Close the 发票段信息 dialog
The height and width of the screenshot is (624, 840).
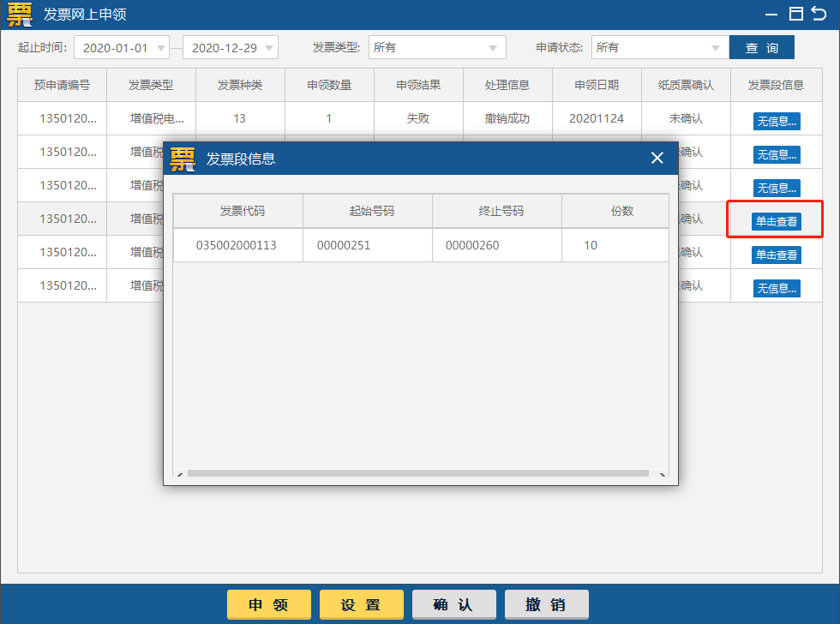[657, 158]
